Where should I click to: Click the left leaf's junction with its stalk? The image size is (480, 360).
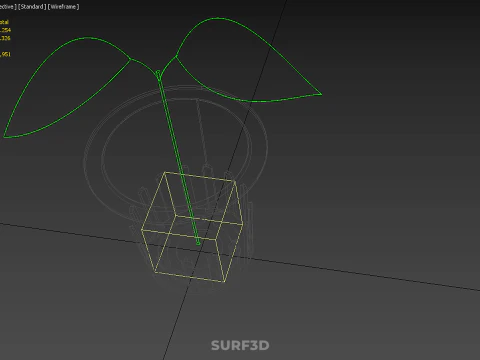[x=131, y=59]
